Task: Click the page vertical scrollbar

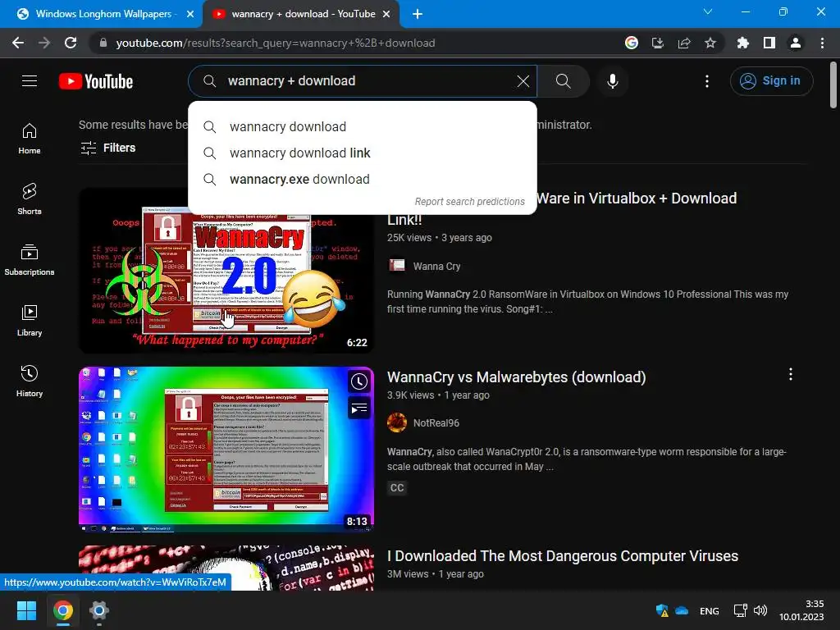Action: tap(833, 84)
